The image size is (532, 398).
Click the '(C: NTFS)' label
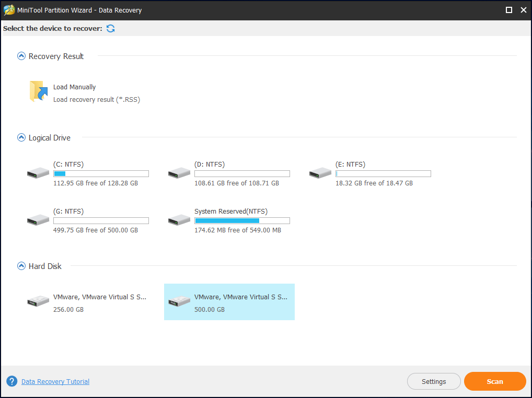[x=68, y=165]
